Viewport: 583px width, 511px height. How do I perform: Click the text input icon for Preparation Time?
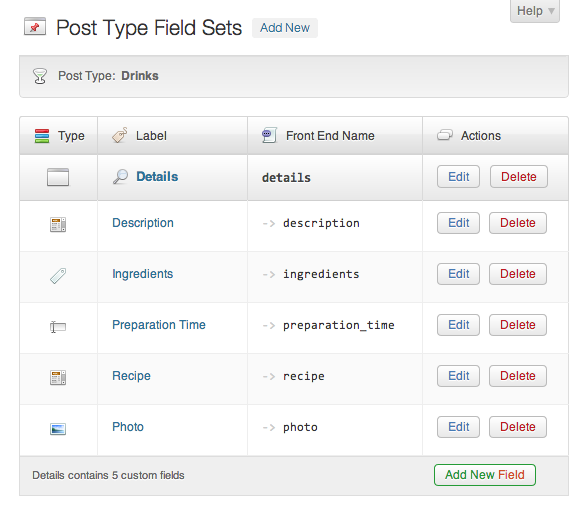tap(58, 327)
